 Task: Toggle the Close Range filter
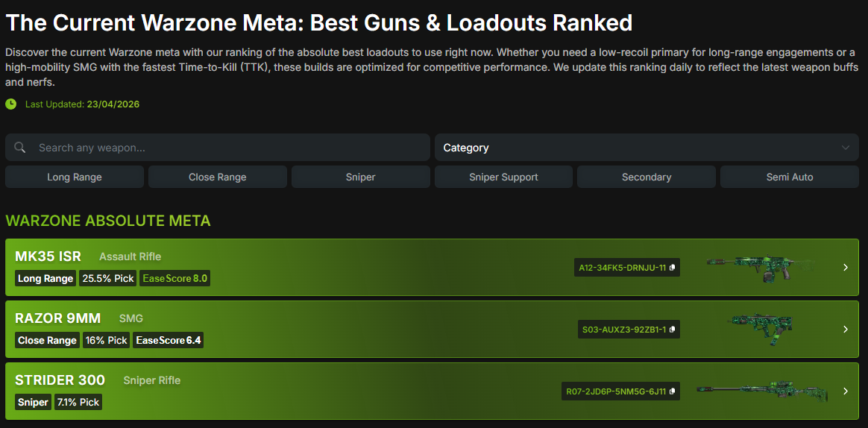[x=217, y=177]
